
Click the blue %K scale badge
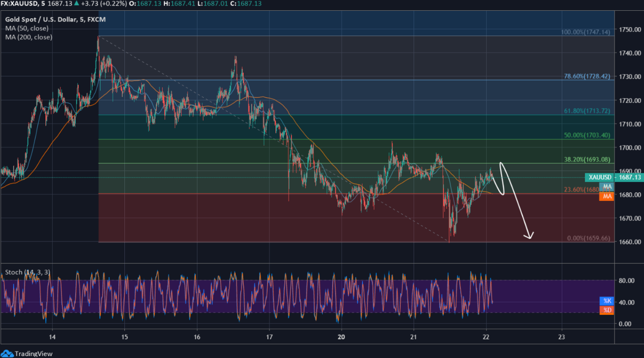607,300
